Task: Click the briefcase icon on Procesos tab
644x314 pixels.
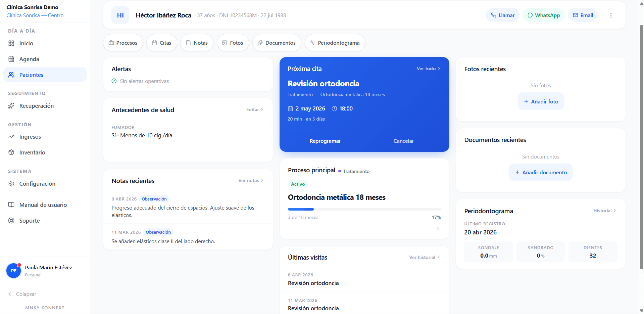Action: coord(111,43)
